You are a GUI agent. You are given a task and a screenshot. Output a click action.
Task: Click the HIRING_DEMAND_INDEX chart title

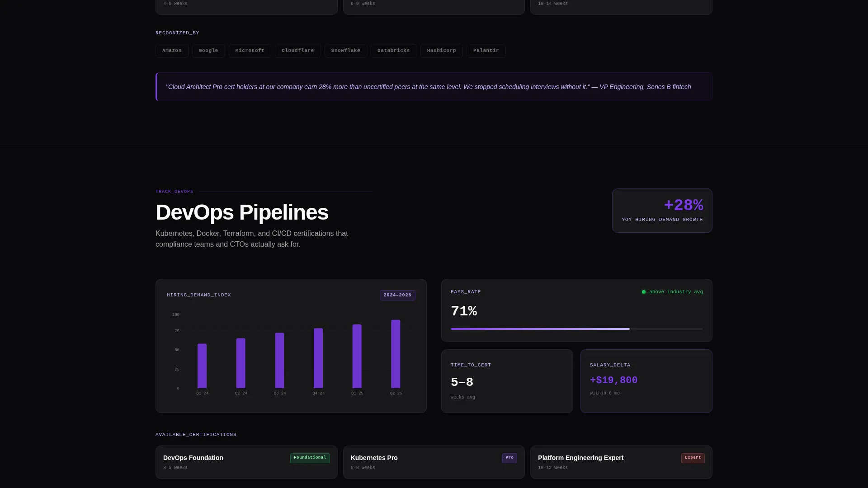point(199,295)
